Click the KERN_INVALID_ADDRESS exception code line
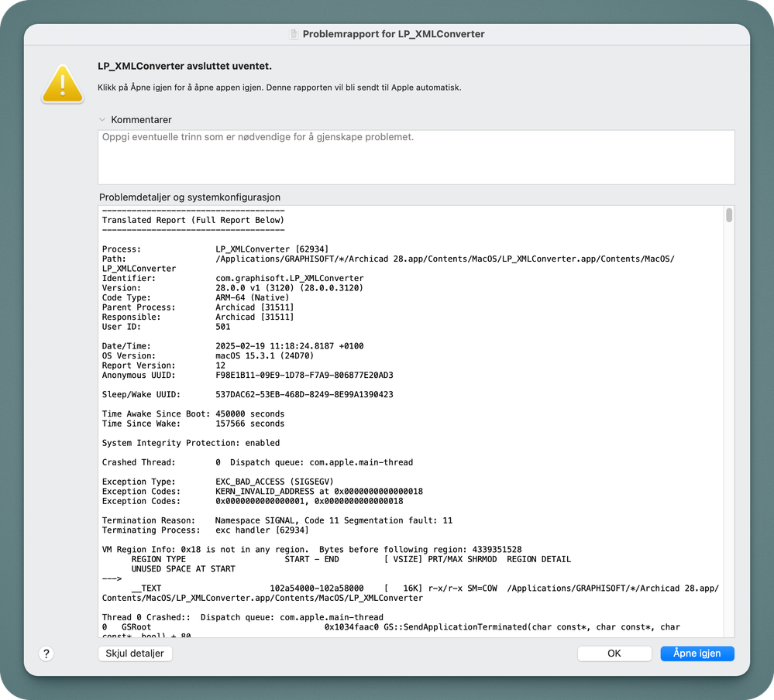 262,492
